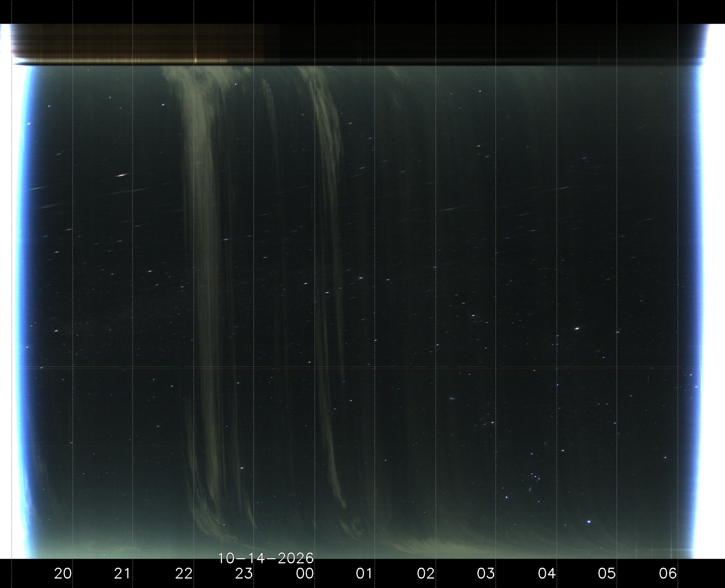Click the 06 hour label
Viewport: 725px width, 588px height.
(668, 574)
